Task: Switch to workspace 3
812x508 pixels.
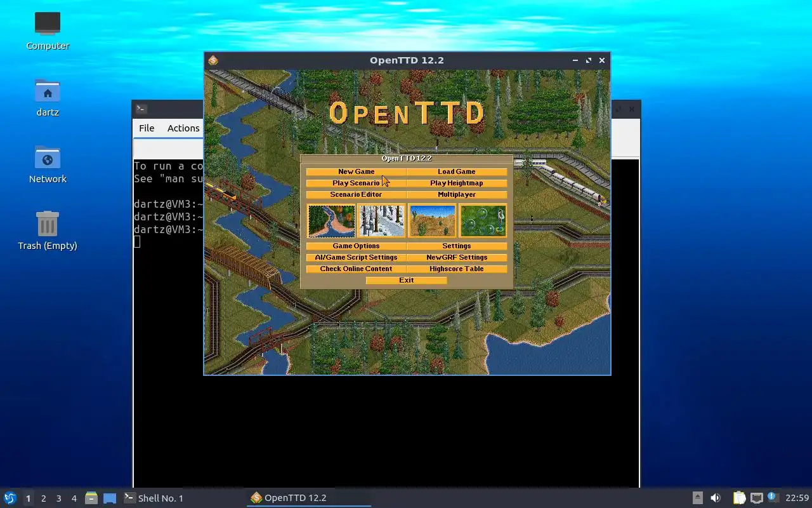Action: [59, 498]
